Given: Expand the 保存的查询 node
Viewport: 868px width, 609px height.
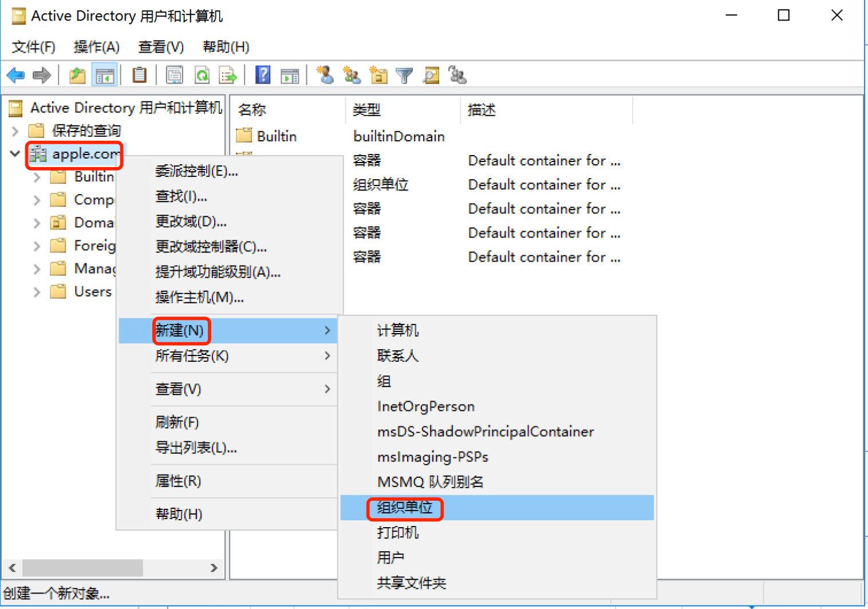Looking at the screenshot, I should 15,131.
